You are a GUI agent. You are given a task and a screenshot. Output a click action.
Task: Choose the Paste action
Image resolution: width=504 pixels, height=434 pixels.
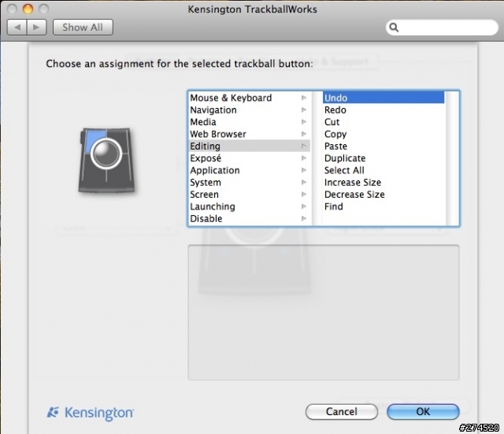pos(384,146)
